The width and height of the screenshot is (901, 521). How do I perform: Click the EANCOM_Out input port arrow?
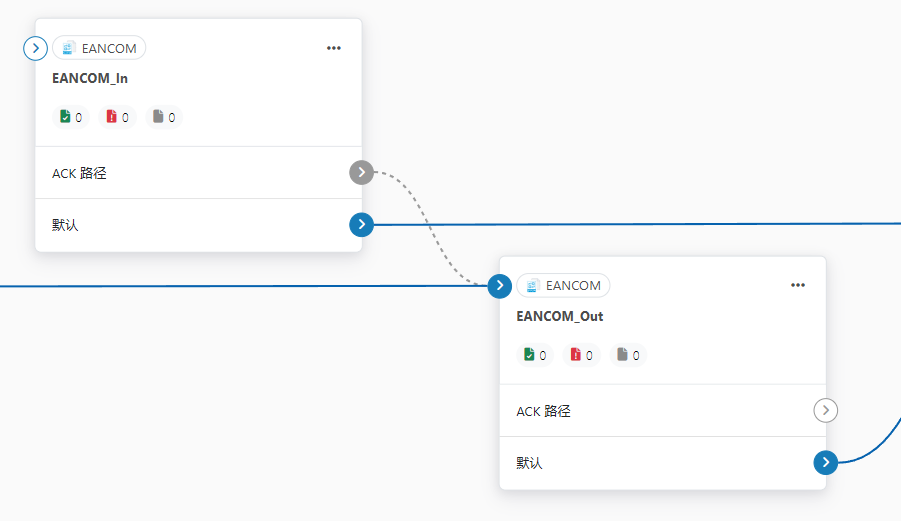(x=500, y=286)
